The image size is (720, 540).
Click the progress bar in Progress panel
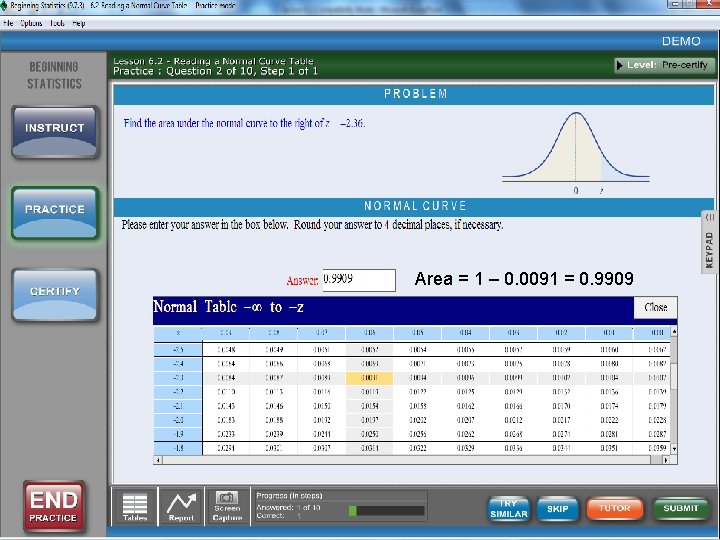pyautogui.click(x=387, y=511)
